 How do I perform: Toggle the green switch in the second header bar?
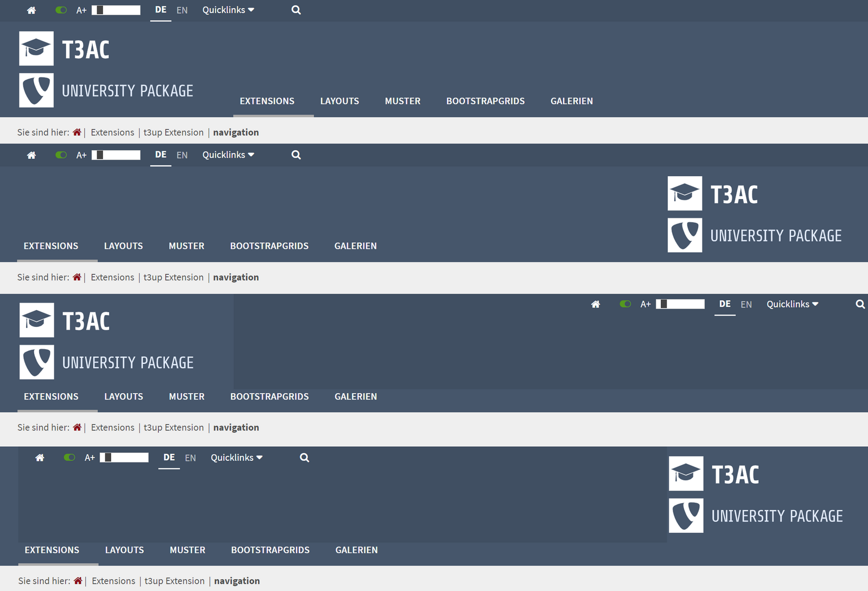61,155
